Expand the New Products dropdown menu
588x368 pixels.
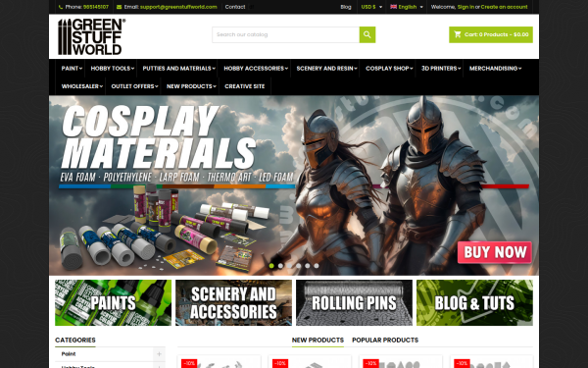click(x=191, y=86)
